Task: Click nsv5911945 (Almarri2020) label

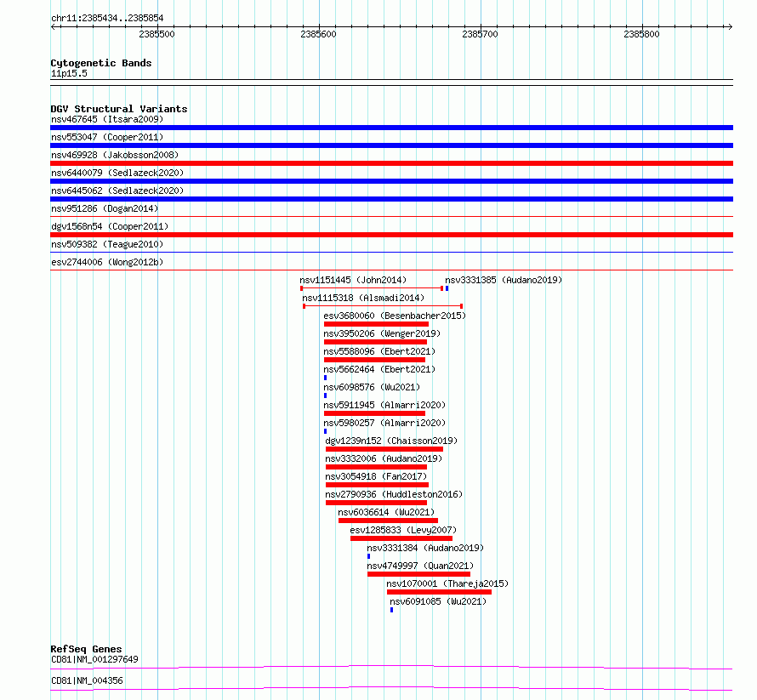Action: pos(384,405)
